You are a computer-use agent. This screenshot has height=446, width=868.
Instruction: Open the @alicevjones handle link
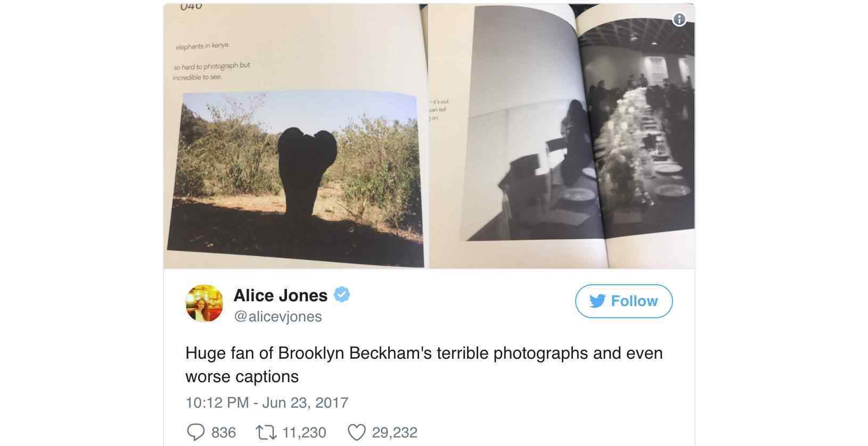coord(278,317)
